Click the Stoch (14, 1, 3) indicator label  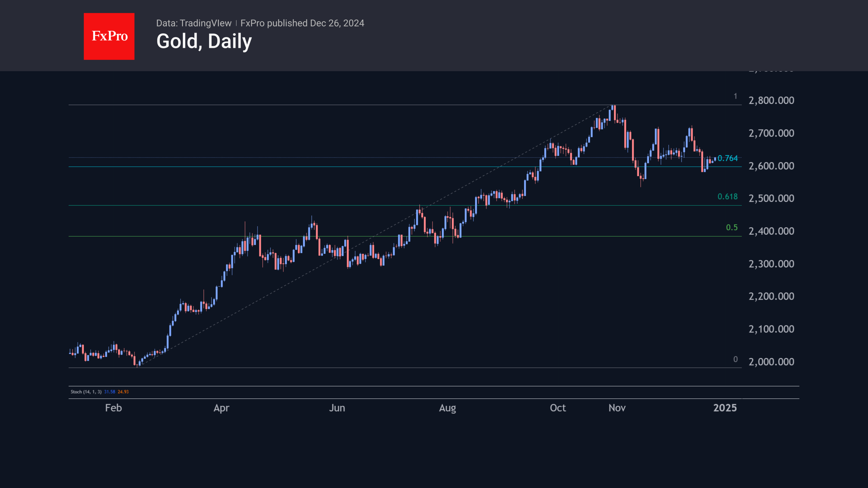86,392
